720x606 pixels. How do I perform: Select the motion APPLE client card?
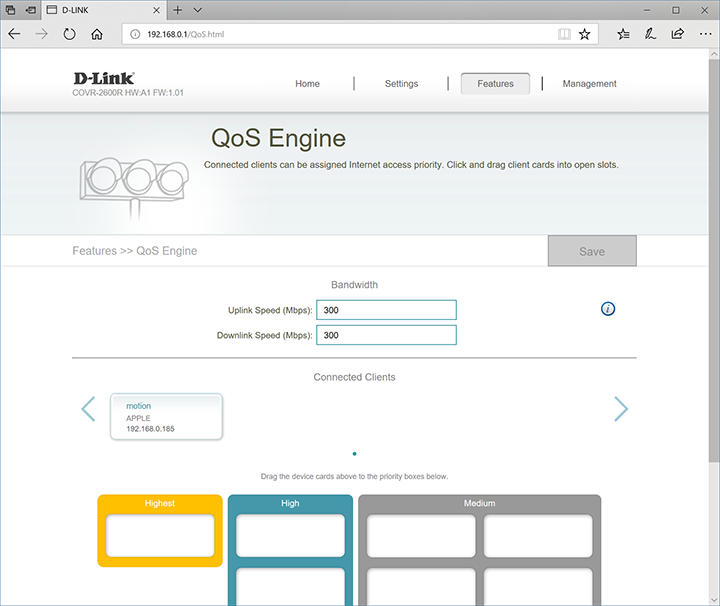[166, 416]
